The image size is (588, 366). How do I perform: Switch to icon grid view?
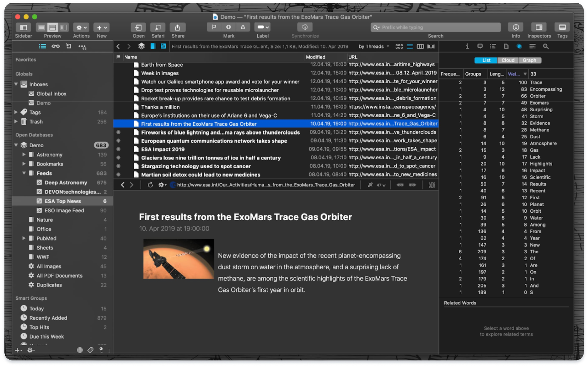(399, 47)
